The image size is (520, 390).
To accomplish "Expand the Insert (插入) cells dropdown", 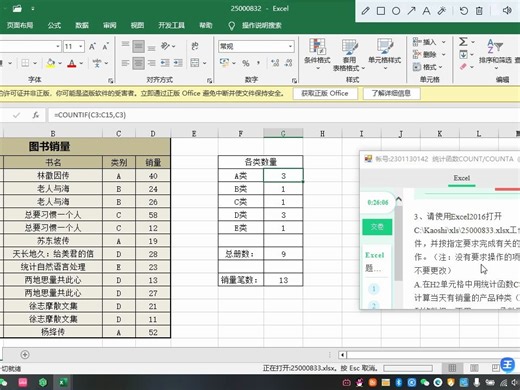I will [x=444, y=42].
